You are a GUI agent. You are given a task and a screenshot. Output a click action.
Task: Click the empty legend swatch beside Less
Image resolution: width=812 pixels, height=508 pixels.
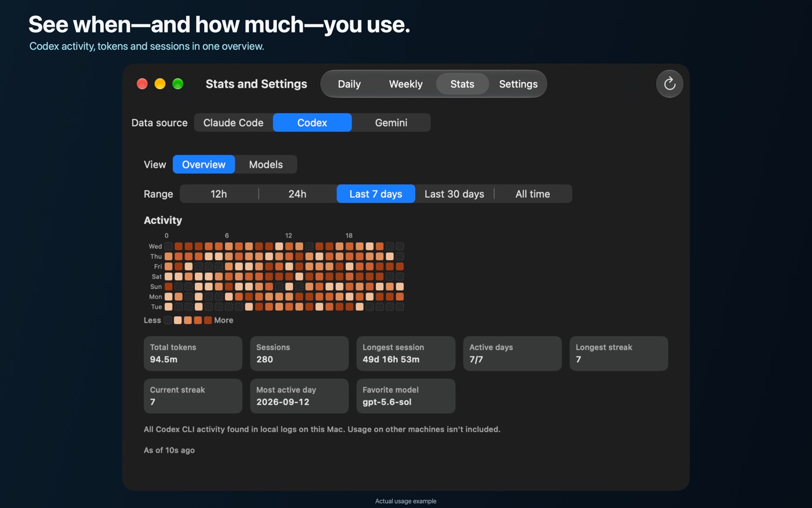[x=168, y=320]
